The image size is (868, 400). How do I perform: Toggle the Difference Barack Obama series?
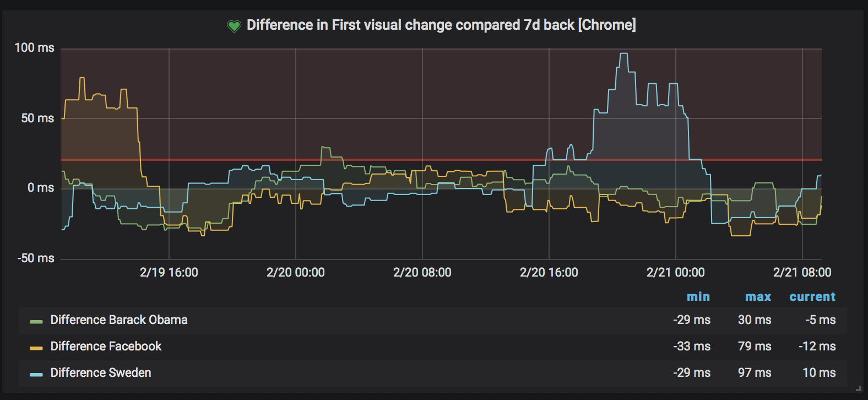point(119,320)
